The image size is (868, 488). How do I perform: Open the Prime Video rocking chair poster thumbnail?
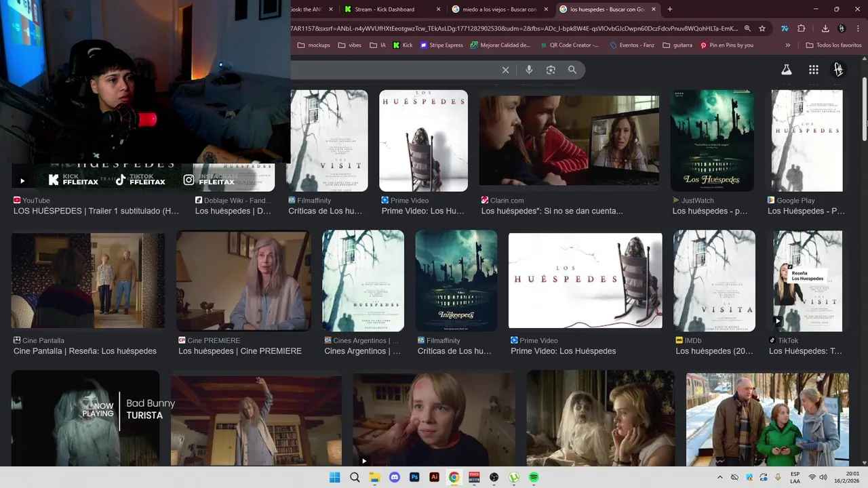coord(423,141)
